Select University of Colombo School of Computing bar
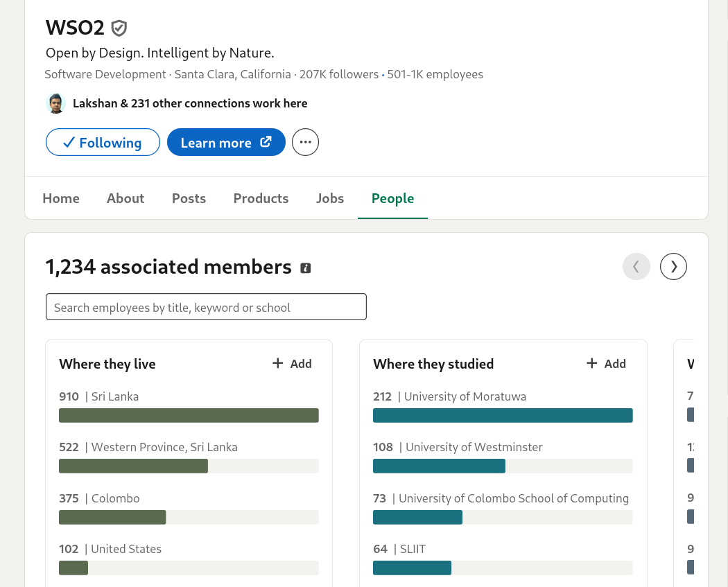This screenshot has width=728, height=587. coord(503,518)
